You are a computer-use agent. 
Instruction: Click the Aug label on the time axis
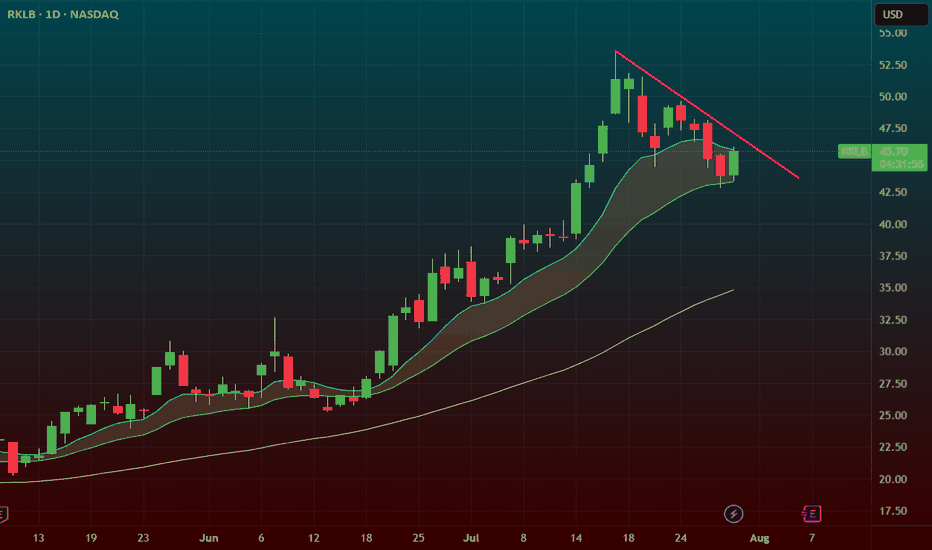tap(759, 538)
